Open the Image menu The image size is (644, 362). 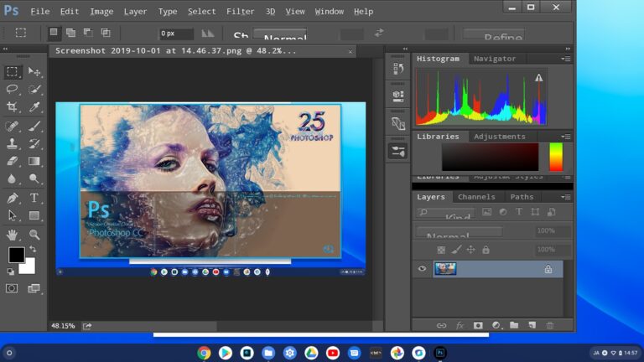101,12
